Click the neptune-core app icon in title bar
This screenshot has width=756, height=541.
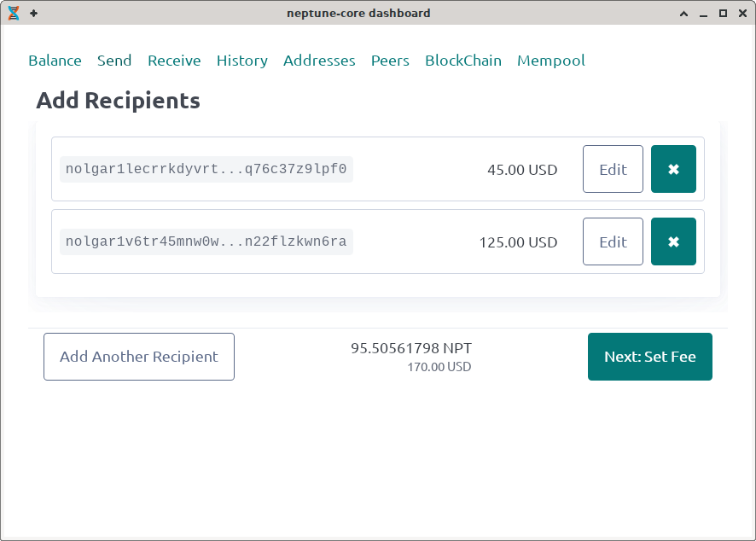(x=14, y=13)
